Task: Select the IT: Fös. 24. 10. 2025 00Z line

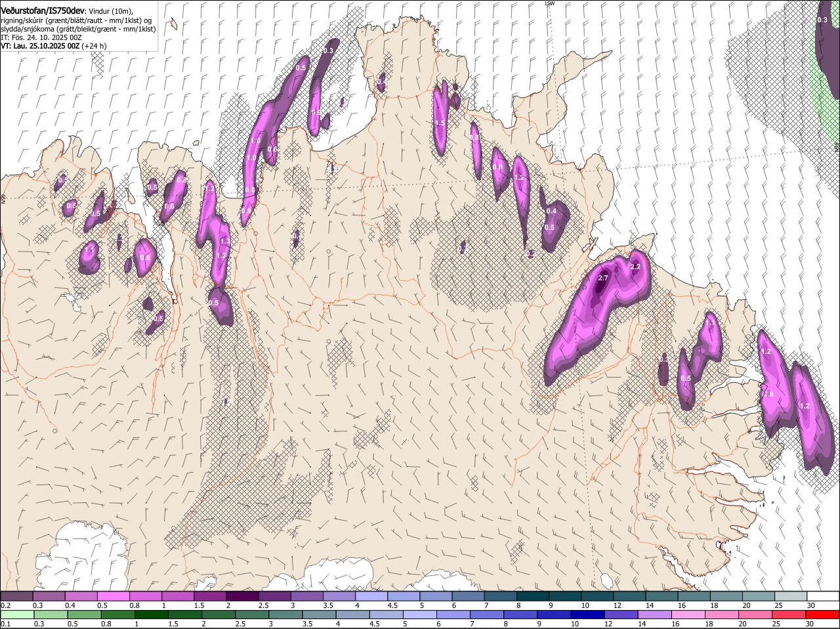Action: pos(41,37)
